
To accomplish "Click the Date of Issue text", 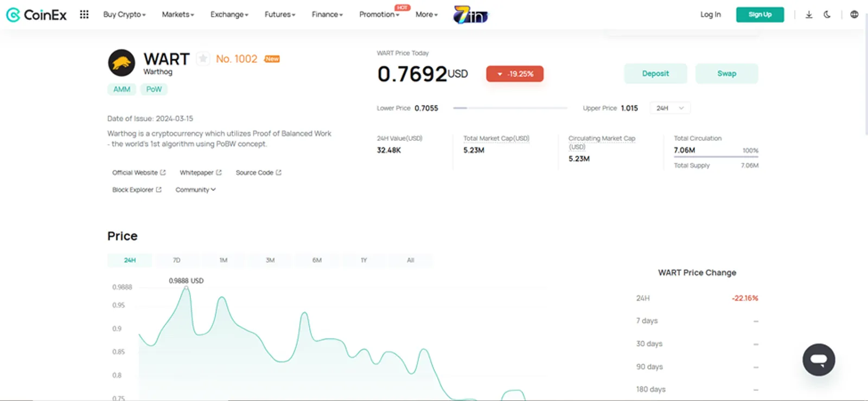I will [x=150, y=119].
